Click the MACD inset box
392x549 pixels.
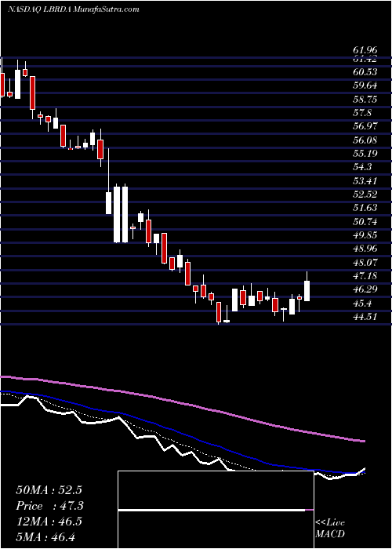pos(216,510)
